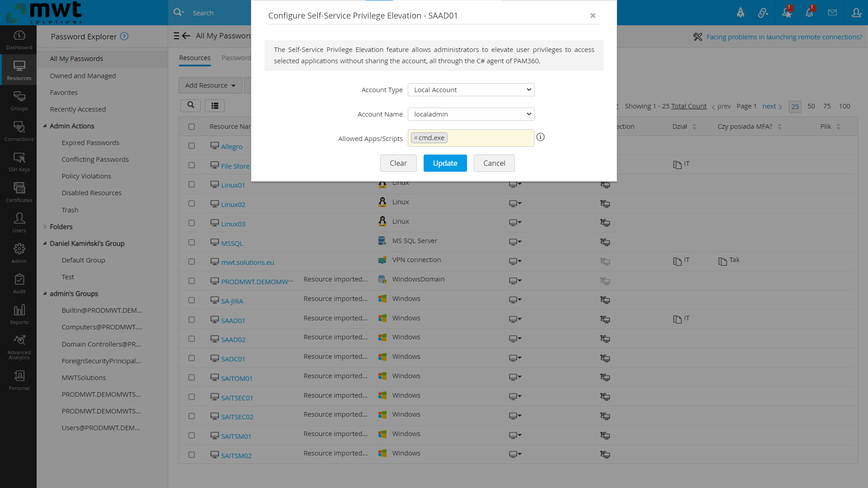Tick the checkbox for the Linux01 resource
Image resolution: width=868 pixels, height=488 pixels.
[x=192, y=184]
